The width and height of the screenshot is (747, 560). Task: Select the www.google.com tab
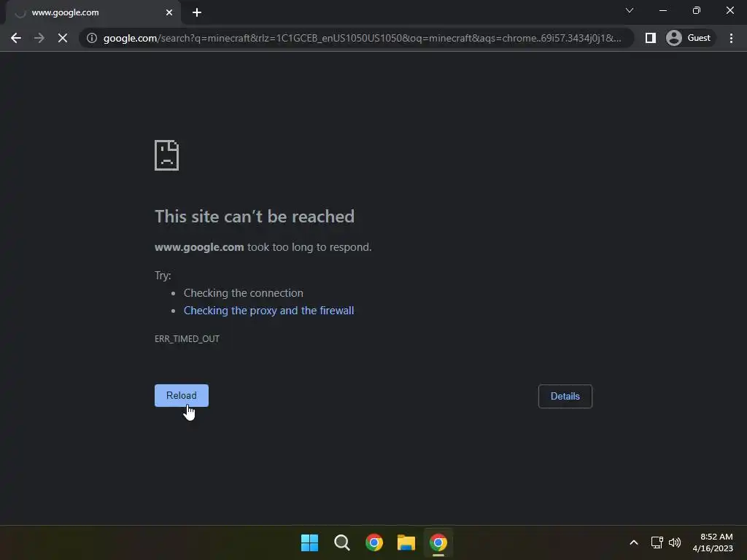[x=93, y=12]
